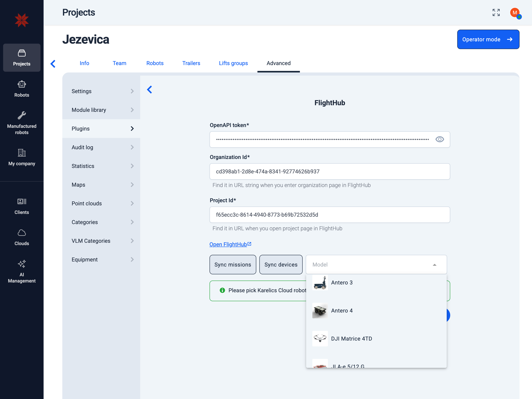Image resolution: width=532 pixels, height=399 pixels.
Task: Go to My company page
Action: (22, 157)
